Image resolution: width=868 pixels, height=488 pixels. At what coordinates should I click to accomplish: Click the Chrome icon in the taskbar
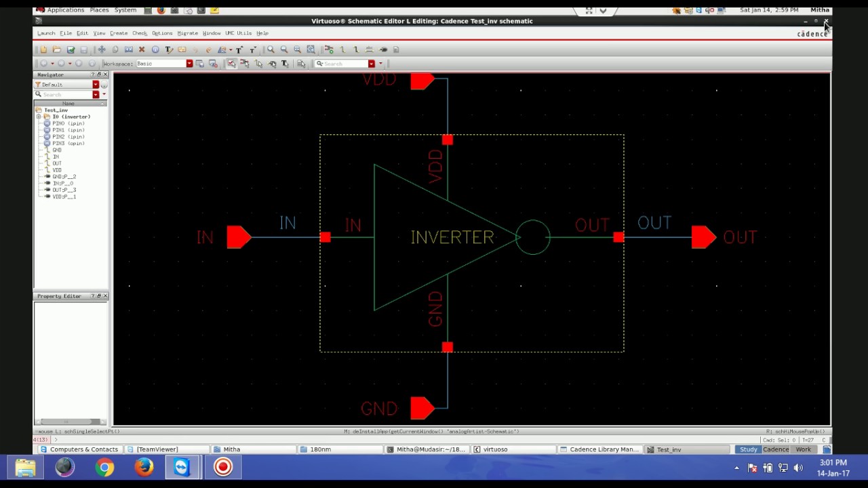pos(104,467)
